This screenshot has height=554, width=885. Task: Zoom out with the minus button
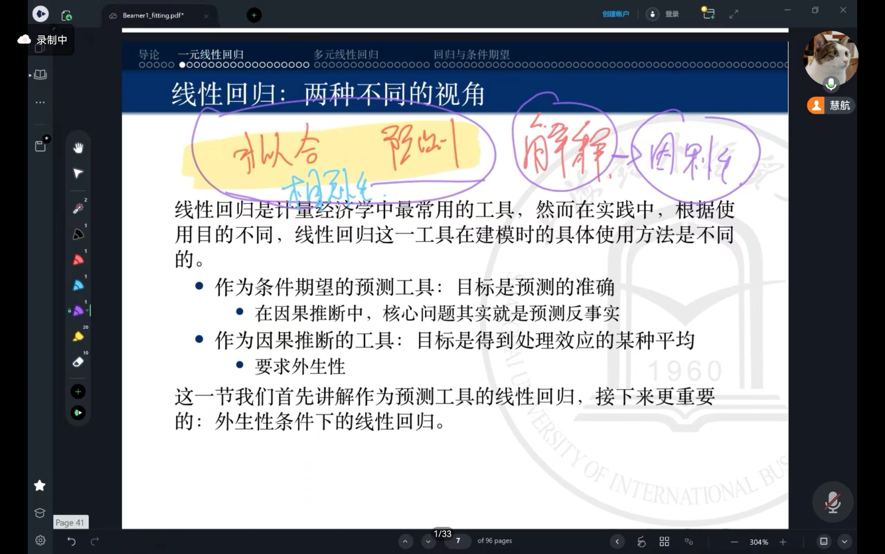pyautogui.click(x=734, y=542)
